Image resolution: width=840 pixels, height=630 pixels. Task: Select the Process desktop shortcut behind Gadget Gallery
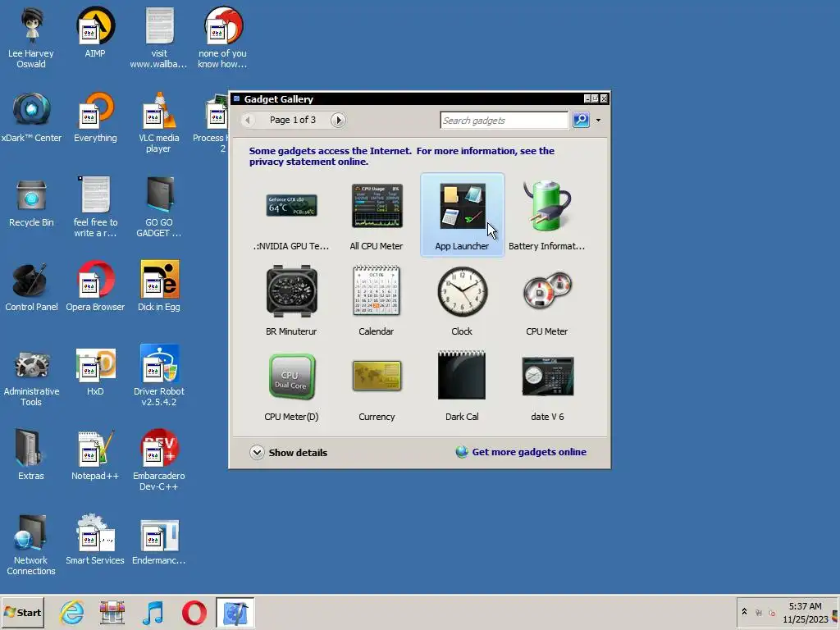(211, 123)
